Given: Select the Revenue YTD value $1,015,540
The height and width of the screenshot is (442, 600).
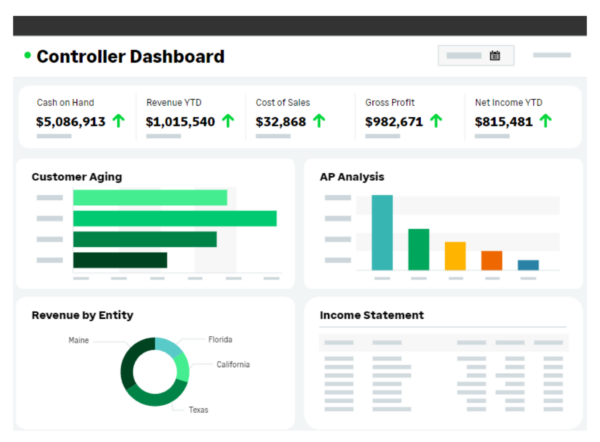Looking at the screenshot, I should [180, 122].
